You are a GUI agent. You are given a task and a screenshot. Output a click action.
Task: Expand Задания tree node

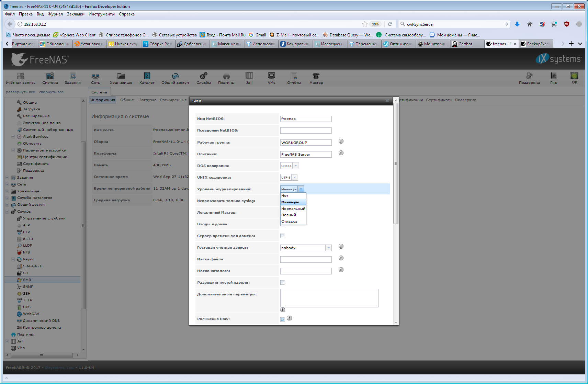pos(7,178)
